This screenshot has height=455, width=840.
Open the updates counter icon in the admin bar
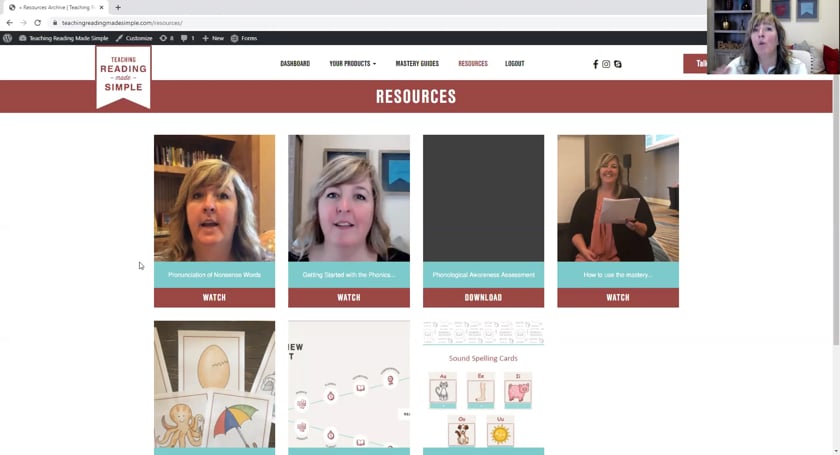pyautogui.click(x=167, y=38)
